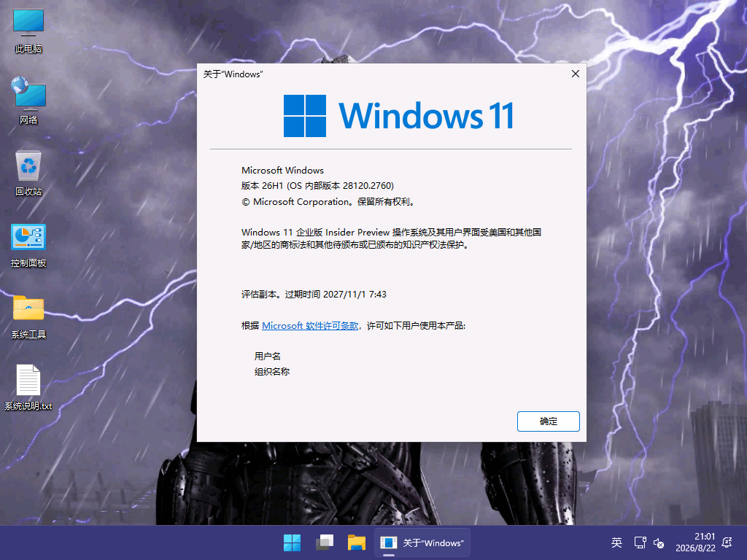Click the "组织名称" text
Image resolution: width=747 pixels, height=560 pixels.
click(272, 371)
